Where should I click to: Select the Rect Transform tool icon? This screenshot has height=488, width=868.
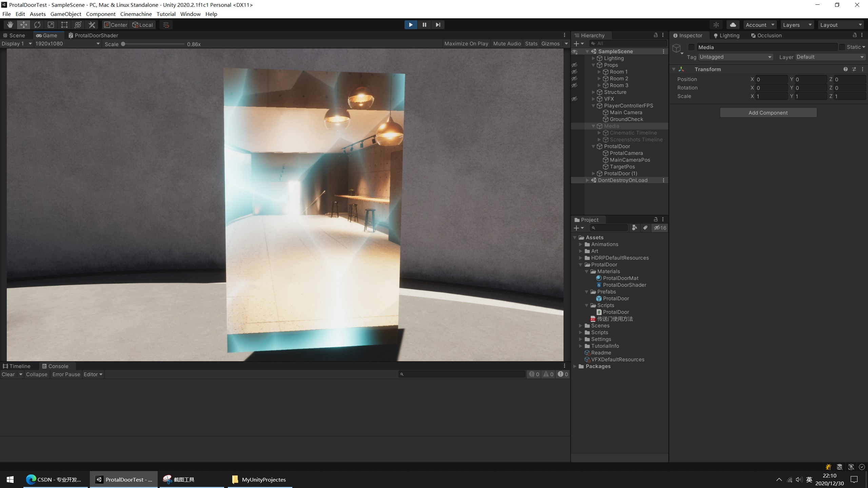point(64,25)
